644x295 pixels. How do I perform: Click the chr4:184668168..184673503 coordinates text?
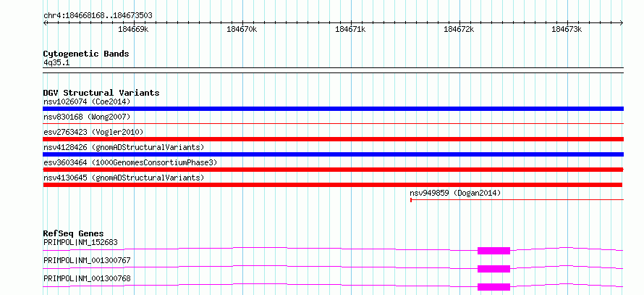click(98, 16)
